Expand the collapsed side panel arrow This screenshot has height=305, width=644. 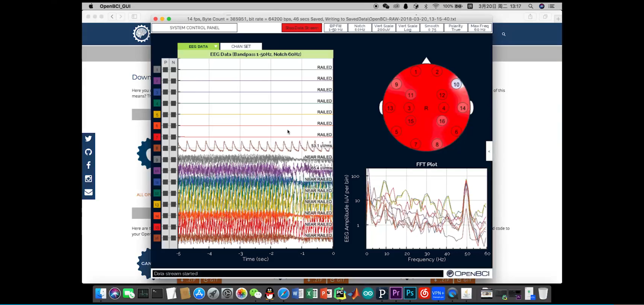(489, 151)
